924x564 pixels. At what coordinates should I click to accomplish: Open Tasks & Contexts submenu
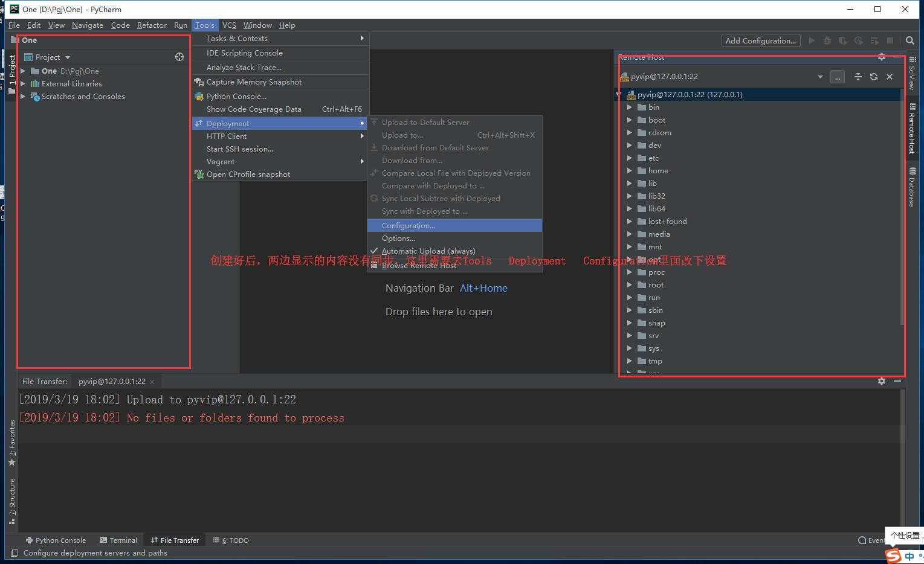click(280, 38)
